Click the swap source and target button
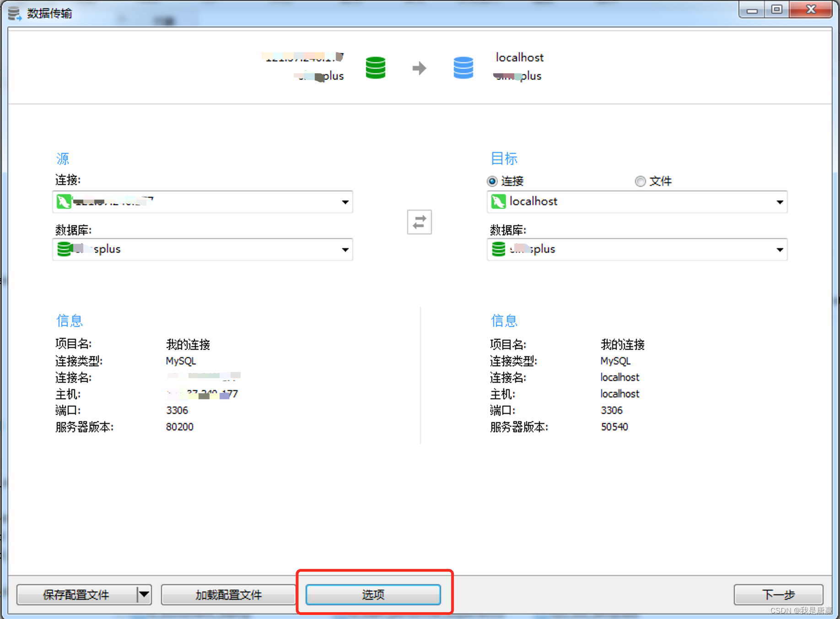 [x=419, y=222]
